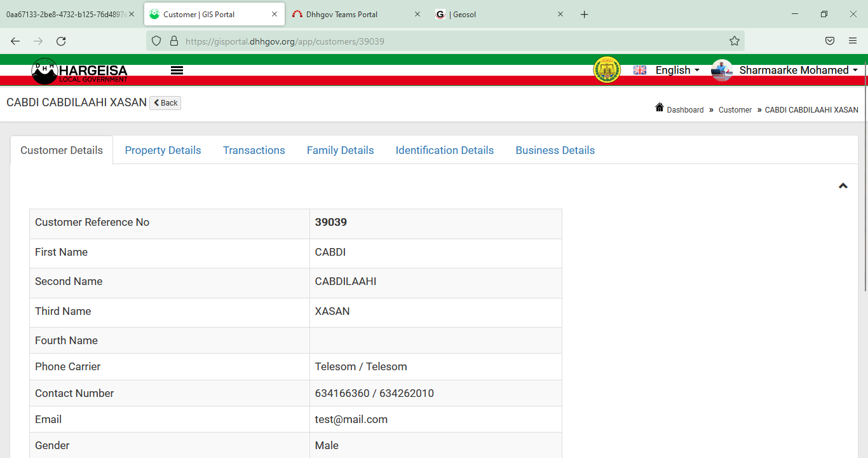The image size is (868, 458).
Task: Click the Customer Reference No label
Action: point(92,222)
